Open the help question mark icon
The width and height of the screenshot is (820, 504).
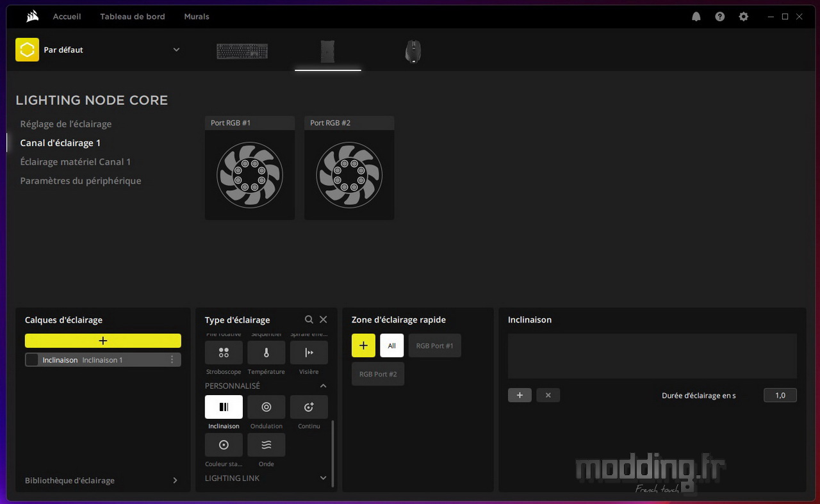pyautogui.click(x=720, y=17)
